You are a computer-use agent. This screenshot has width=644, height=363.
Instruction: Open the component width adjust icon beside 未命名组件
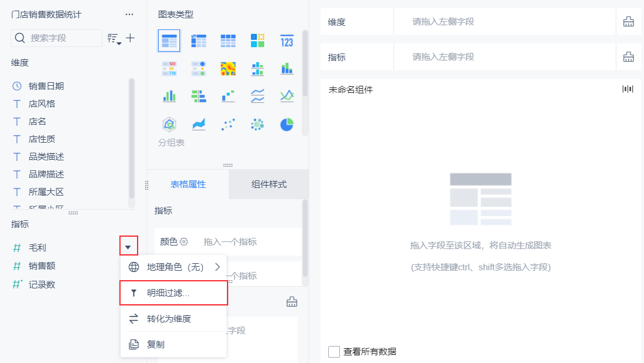628,89
